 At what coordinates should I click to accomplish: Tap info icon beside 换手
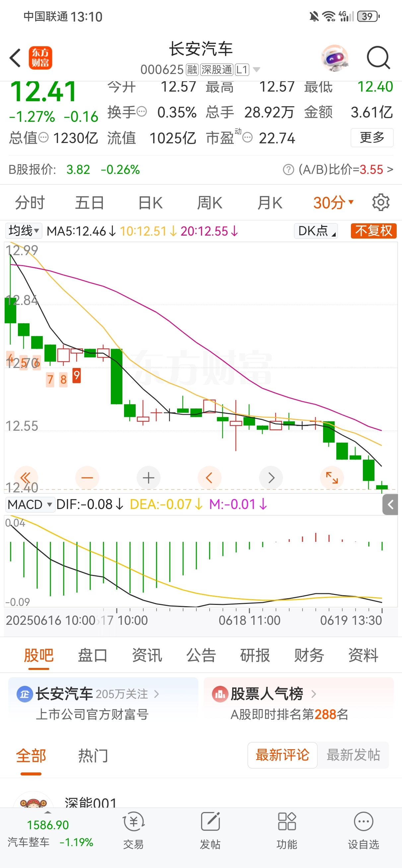tap(142, 111)
